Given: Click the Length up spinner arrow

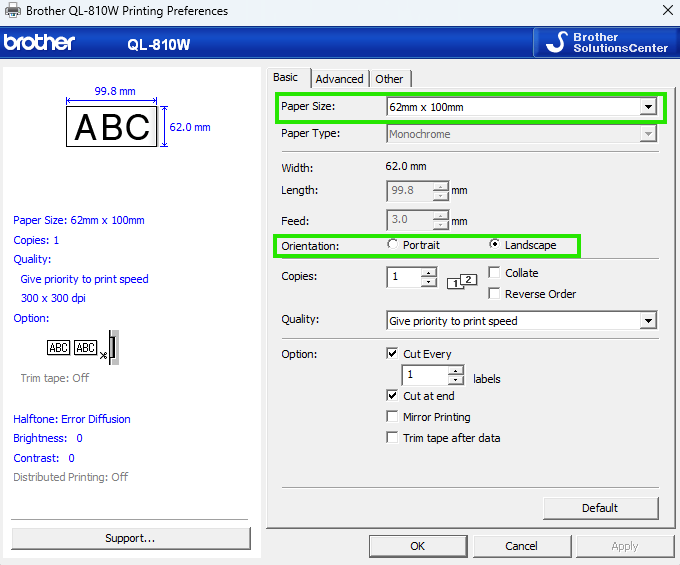Looking at the screenshot, I should click(441, 187).
